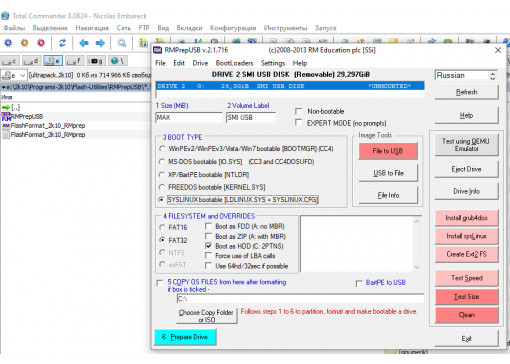Screen dimensions: 510x364
Task: Choose the FAT32 filesystem
Action: coord(162,240)
